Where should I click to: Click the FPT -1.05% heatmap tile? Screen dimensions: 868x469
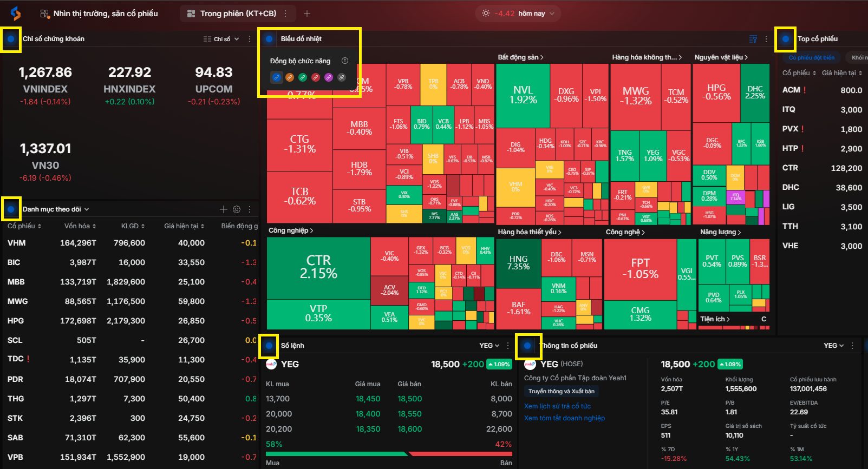(640, 269)
